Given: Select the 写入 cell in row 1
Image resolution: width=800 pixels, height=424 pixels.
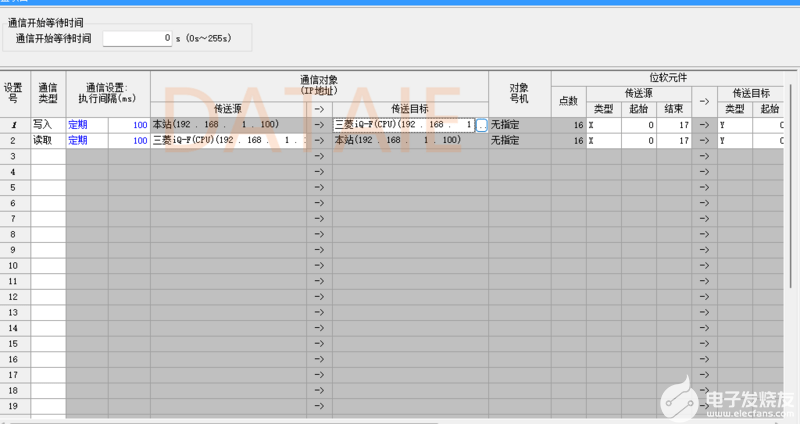Looking at the screenshot, I should pyautogui.click(x=48, y=125).
